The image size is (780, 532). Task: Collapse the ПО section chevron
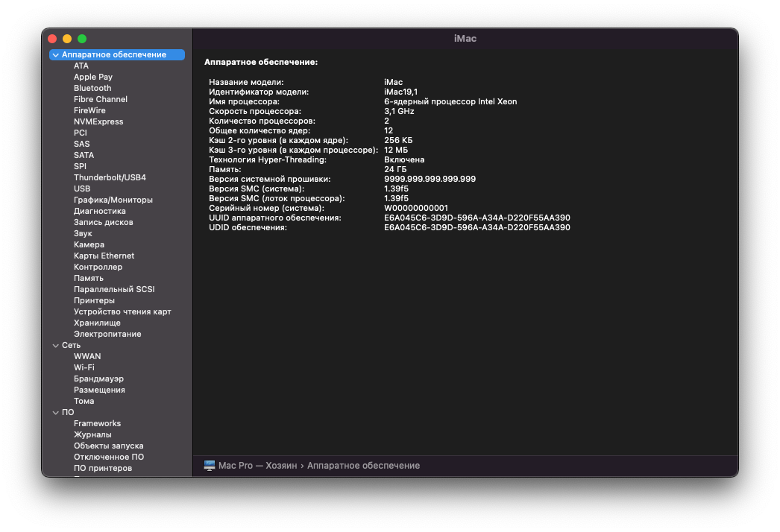(56, 413)
